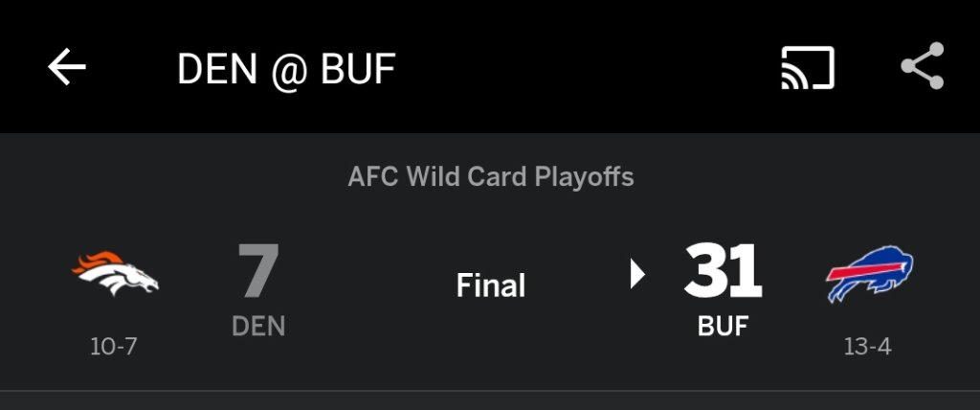Click the Bills 13-4 record
Image resolution: width=980 pixels, height=410 pixels.
tap(868, 347)
